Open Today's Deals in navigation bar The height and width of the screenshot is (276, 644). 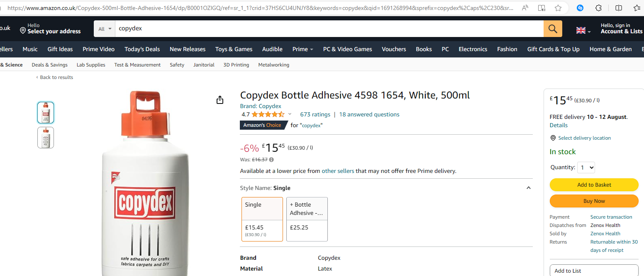142,49
